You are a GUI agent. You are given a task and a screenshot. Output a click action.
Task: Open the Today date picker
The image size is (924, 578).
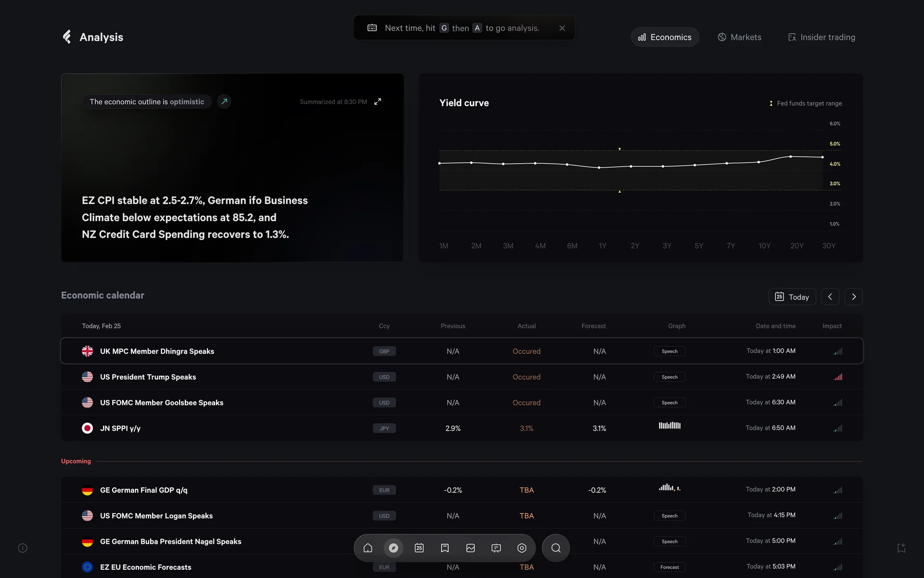[x=792, y=297]
